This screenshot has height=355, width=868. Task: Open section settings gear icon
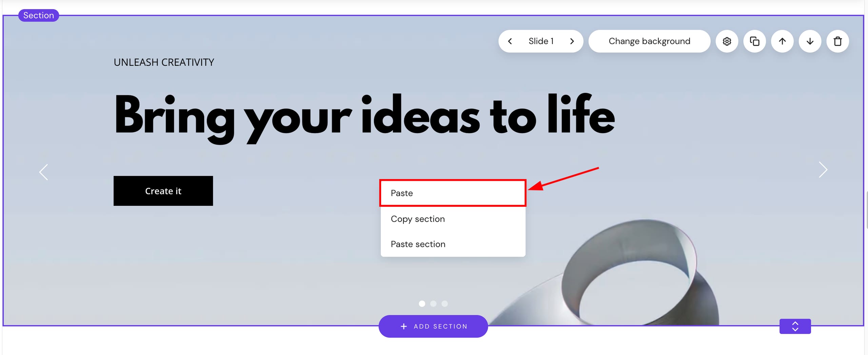(x=727, y=41)
